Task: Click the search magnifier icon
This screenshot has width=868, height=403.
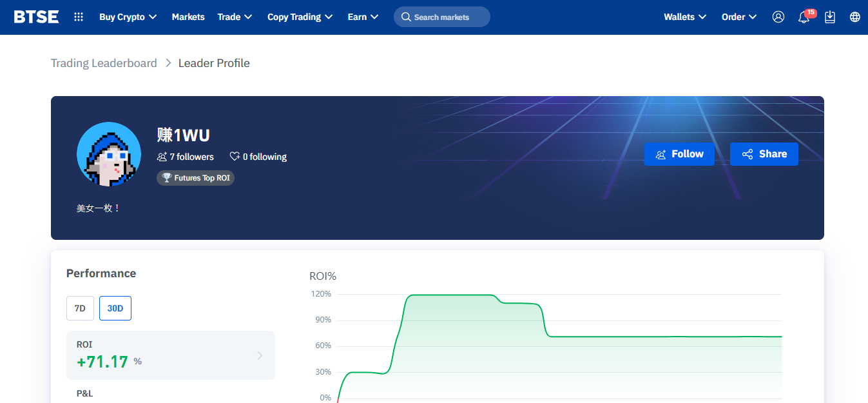Action: coord(406,17)
